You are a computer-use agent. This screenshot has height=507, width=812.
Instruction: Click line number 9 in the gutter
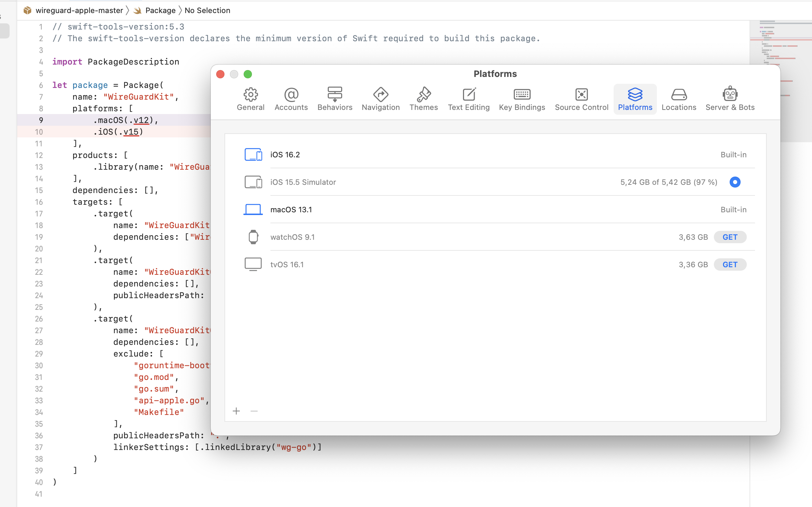point(41,120)
